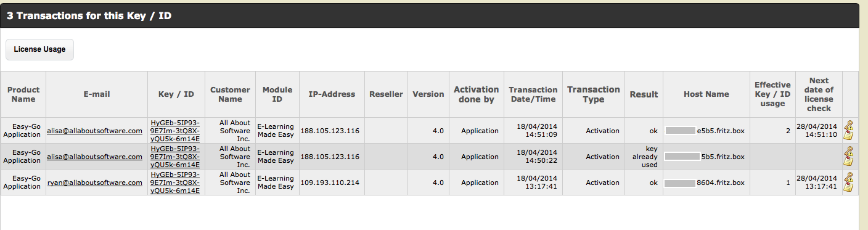Open note icon in key-already-used row
The height and width of the screenshot is (230, 868).
pyautogui.click(x=850, y=161)
